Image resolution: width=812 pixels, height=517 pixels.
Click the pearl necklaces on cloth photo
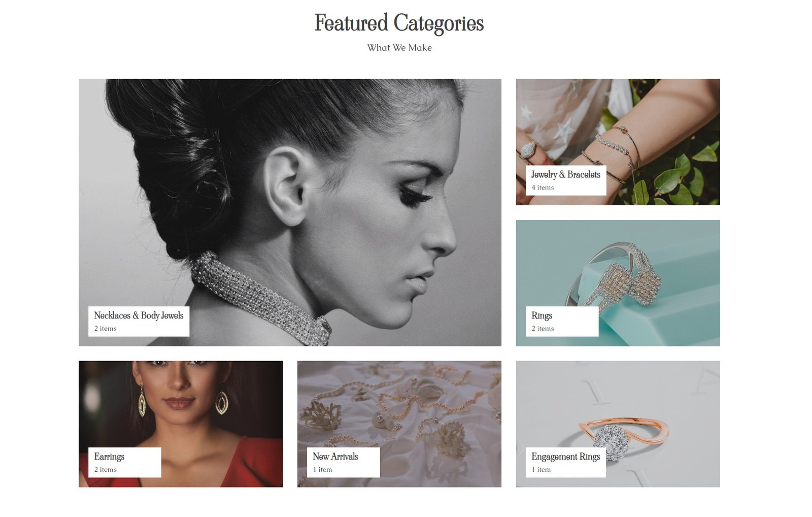(399, 424)
